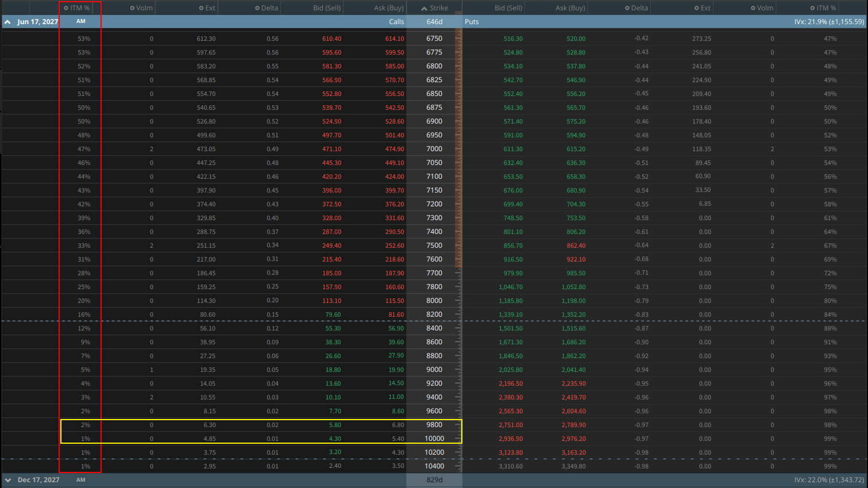Viewport: 868px width, 488px height.
Task: Select the 6750 strike cell
Action: point(434,39)
